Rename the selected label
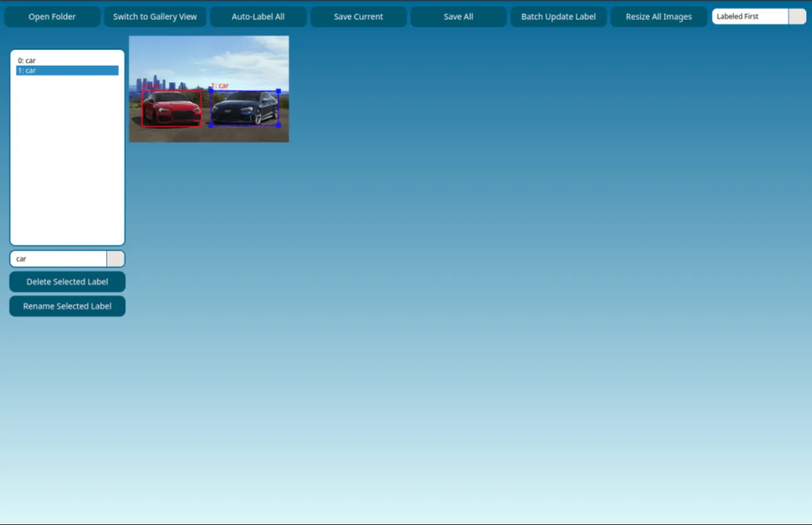The image size is (812, 525). pyautogui.click(x=67, y=306)
